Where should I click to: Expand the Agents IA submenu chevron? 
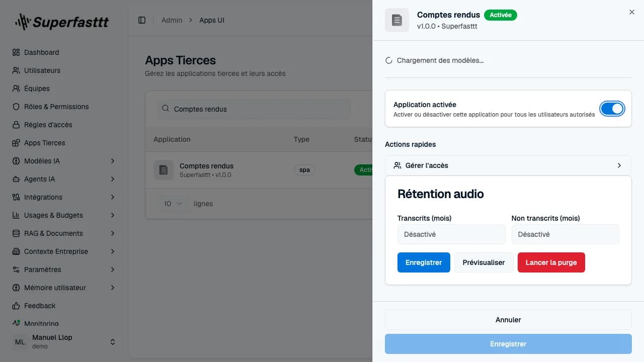(113, 179)
